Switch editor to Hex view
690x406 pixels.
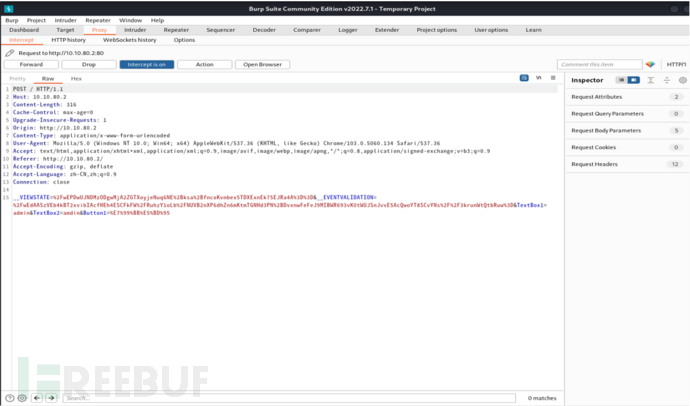(76, 79)
